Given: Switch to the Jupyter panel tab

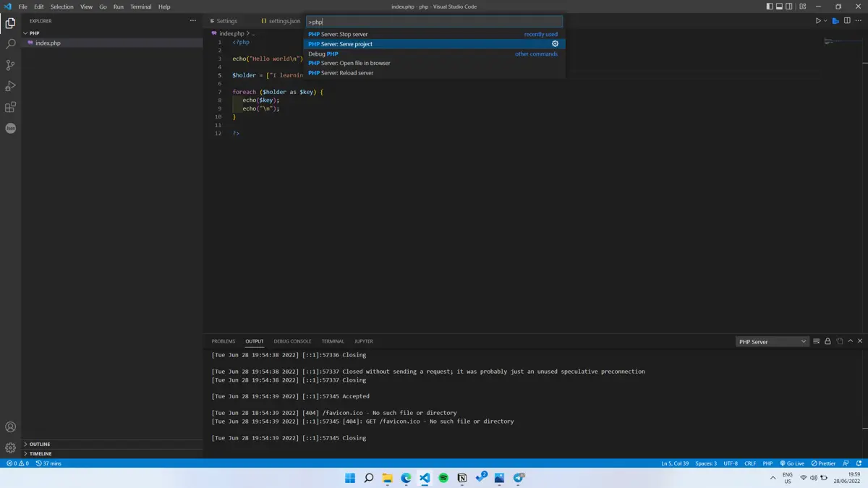Looking at the screenshot, I should coord(364,341).
